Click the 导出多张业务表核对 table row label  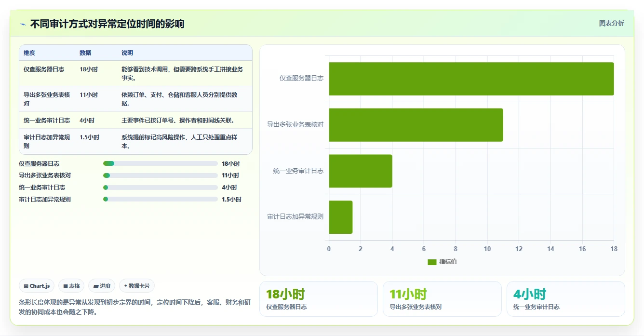[x=47, y=99]
